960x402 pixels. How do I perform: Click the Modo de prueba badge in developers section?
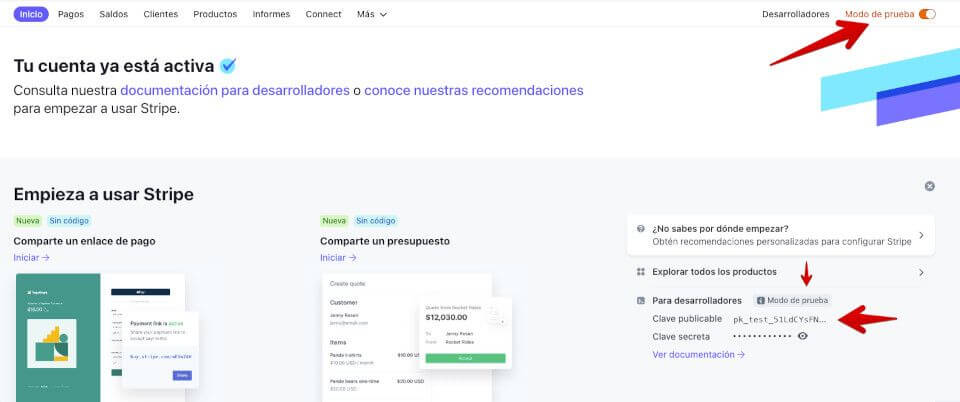click(x=793, y=300)
